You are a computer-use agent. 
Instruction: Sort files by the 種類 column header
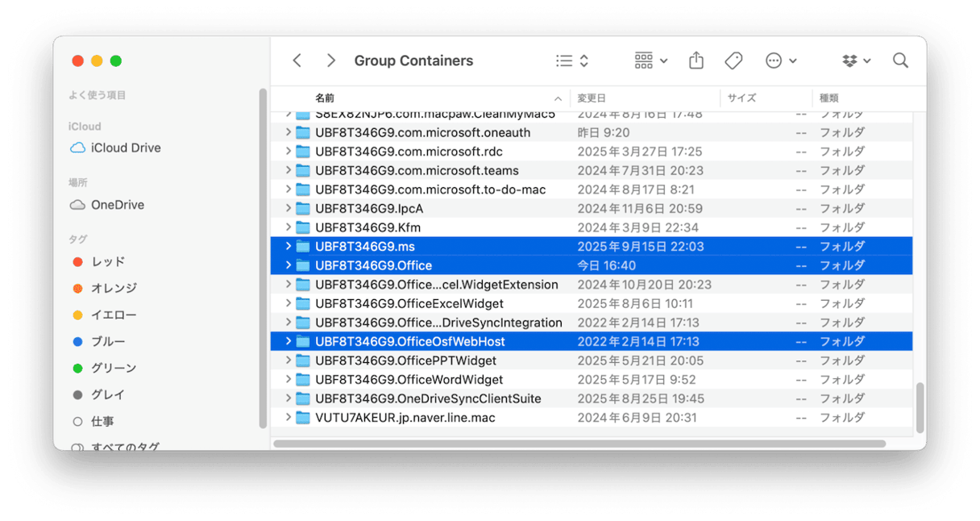[x=829, y=98]
